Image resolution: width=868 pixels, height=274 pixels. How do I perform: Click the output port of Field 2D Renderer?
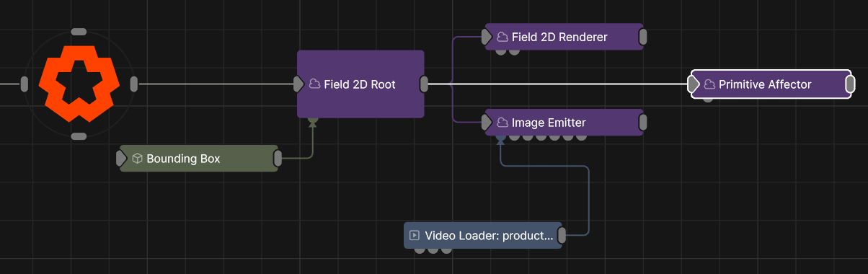643,37
